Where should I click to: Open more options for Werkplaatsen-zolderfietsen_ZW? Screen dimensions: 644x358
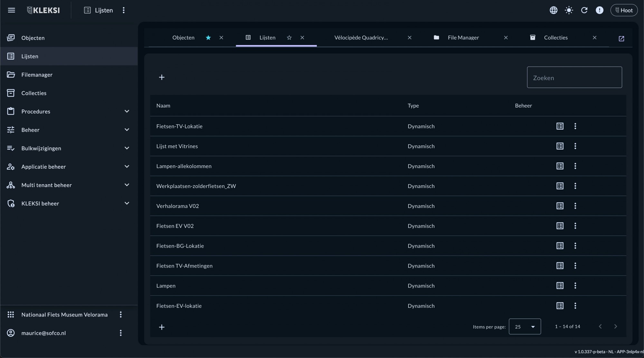575,186
